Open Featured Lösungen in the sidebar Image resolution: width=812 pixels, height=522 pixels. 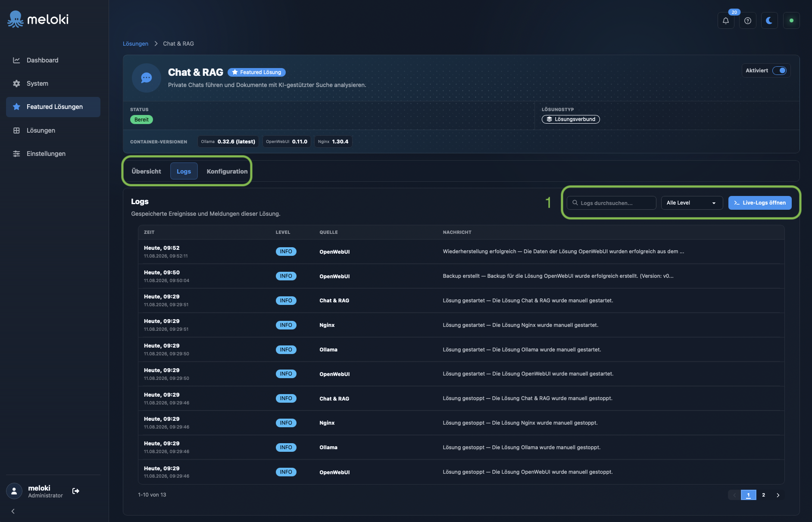pyautogui.click(x=53, y=107)
